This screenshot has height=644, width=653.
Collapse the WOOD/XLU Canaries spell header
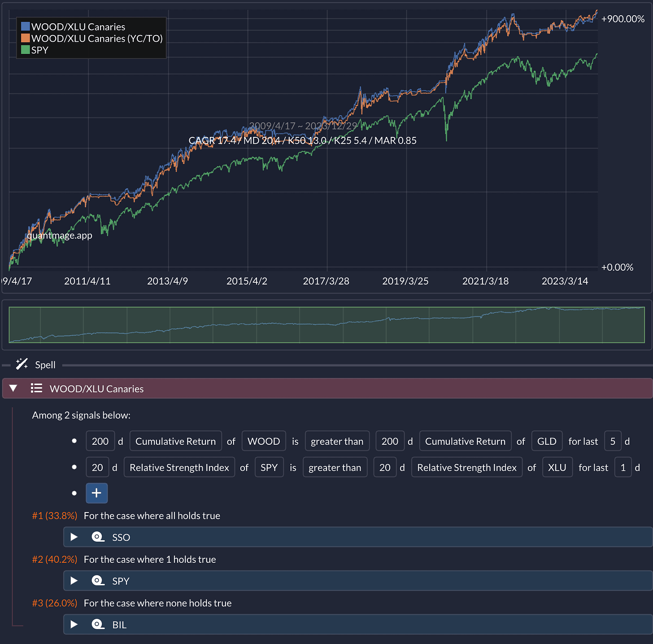(13, 388)
